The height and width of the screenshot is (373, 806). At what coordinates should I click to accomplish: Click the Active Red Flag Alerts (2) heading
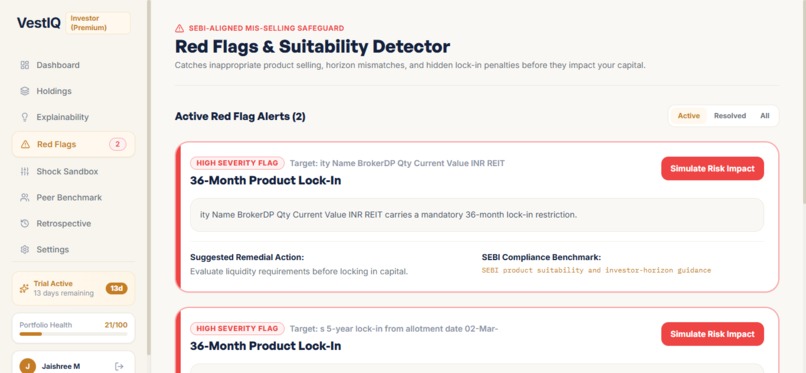[240, 117]
